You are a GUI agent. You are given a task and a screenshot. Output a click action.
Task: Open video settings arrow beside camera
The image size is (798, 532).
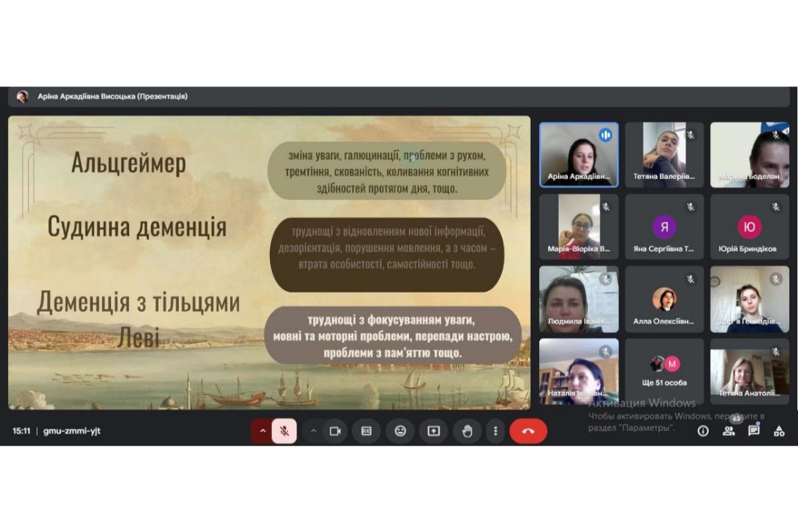coord(313,431)
